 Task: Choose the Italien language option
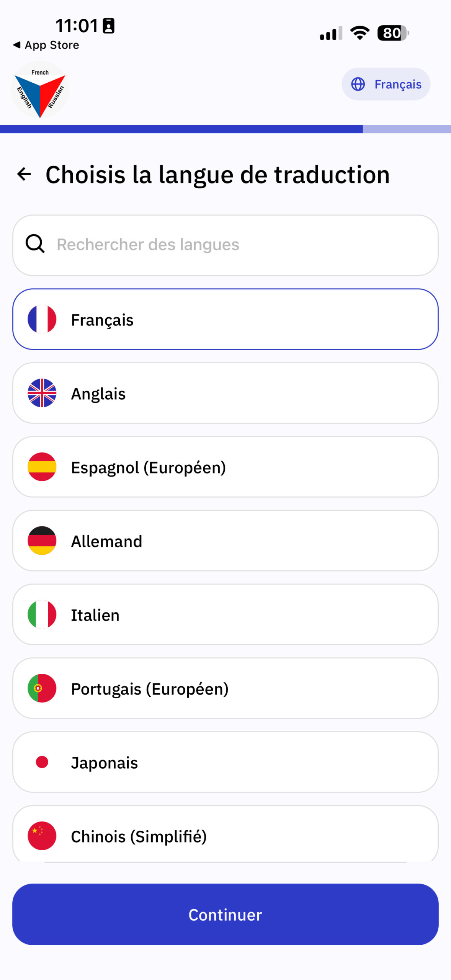[225, 614]
